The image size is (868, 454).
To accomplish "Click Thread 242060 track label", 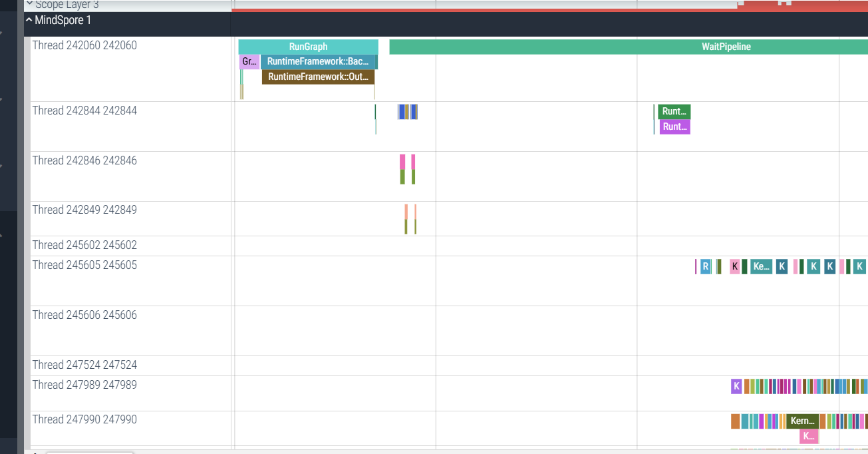I will (x=84, y=46).
